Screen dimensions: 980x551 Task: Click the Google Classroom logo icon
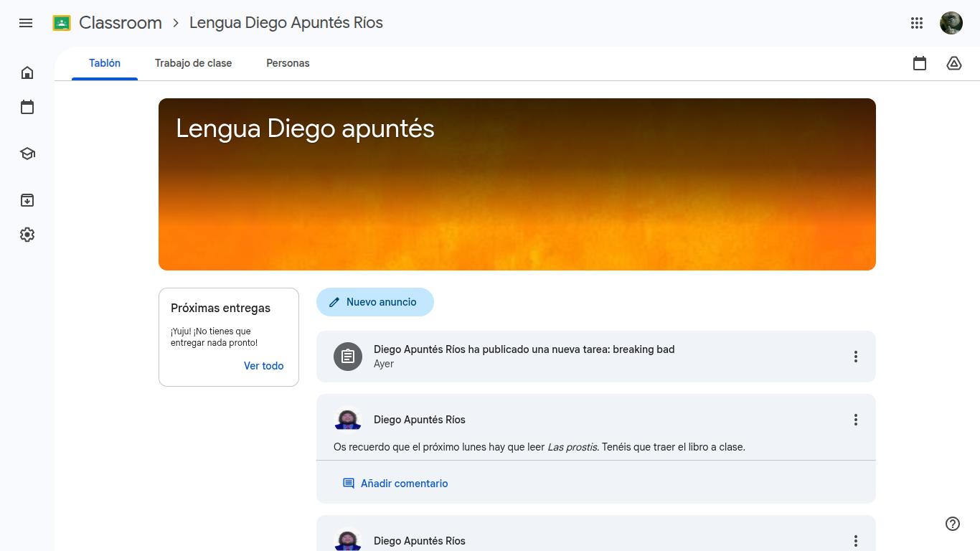pos(62,23)
